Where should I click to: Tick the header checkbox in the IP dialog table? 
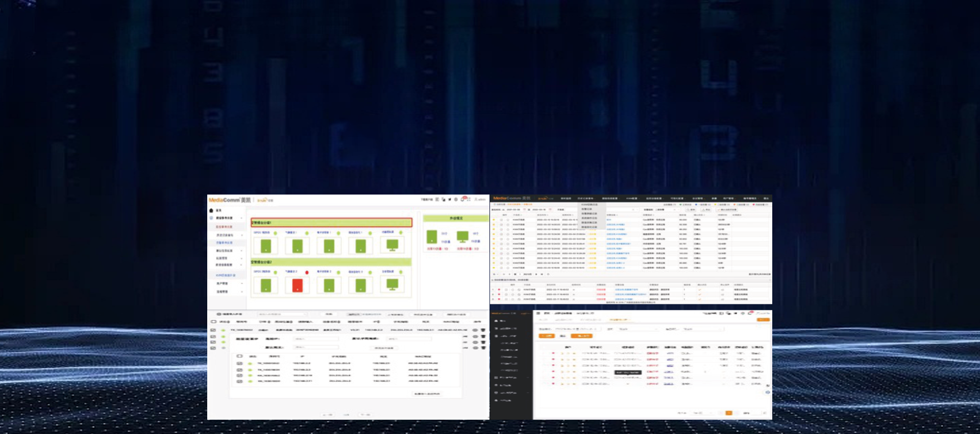239,356
